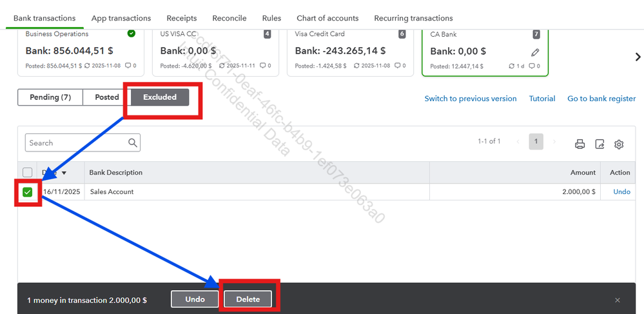The width and height of the screenshot is (644, 314).
Task: Open comments icon on CA Bank card
Action: 531,66
